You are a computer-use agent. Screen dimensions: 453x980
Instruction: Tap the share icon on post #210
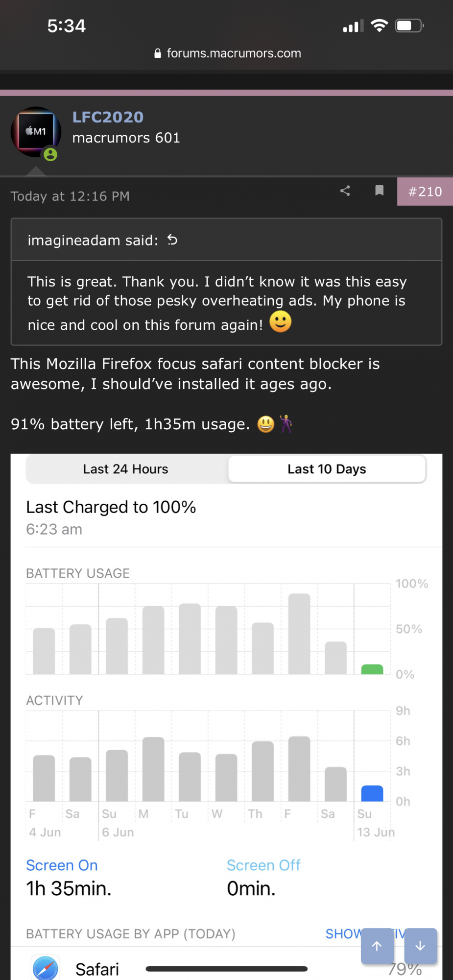[x=345, y=191]
